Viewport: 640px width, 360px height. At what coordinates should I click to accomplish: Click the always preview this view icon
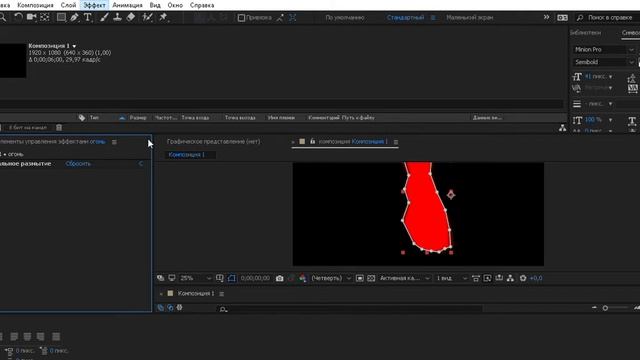[x=160, y=278]
